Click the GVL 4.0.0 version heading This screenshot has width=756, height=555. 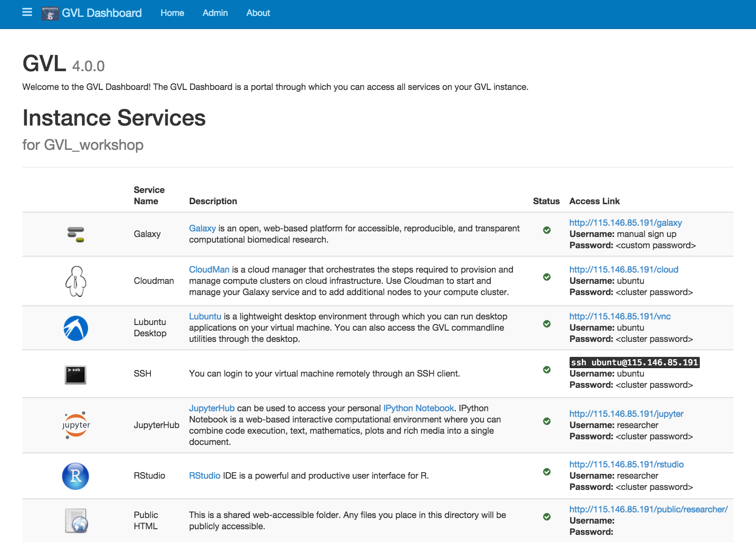click(x=64, y=64)
